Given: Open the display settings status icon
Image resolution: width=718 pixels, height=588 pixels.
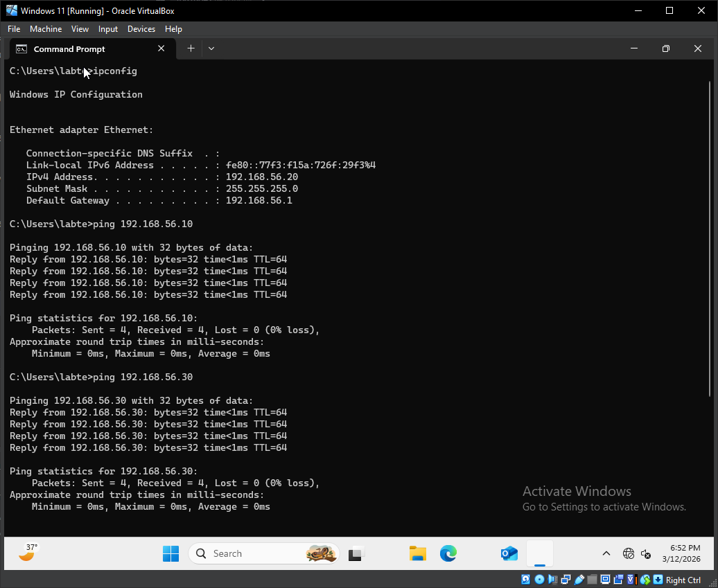Looking at the screenshot, I should pos(606,580).
